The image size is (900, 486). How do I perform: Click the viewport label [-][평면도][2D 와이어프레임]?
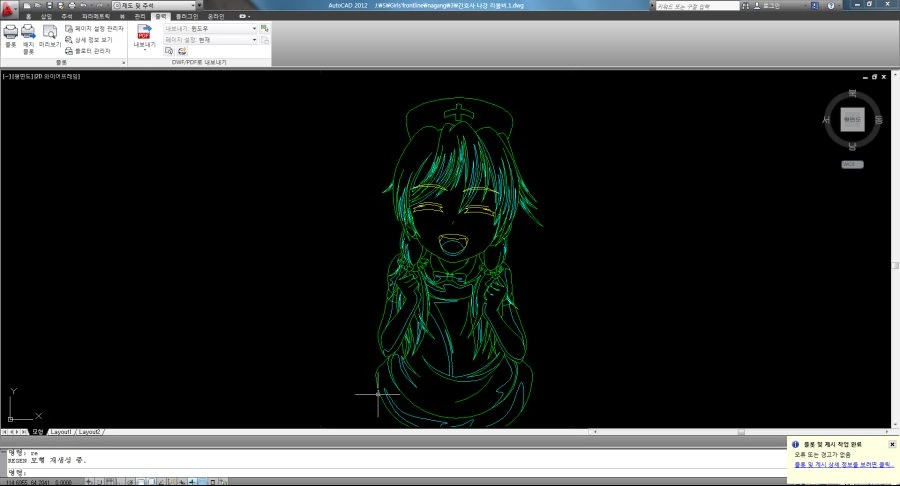41,76
